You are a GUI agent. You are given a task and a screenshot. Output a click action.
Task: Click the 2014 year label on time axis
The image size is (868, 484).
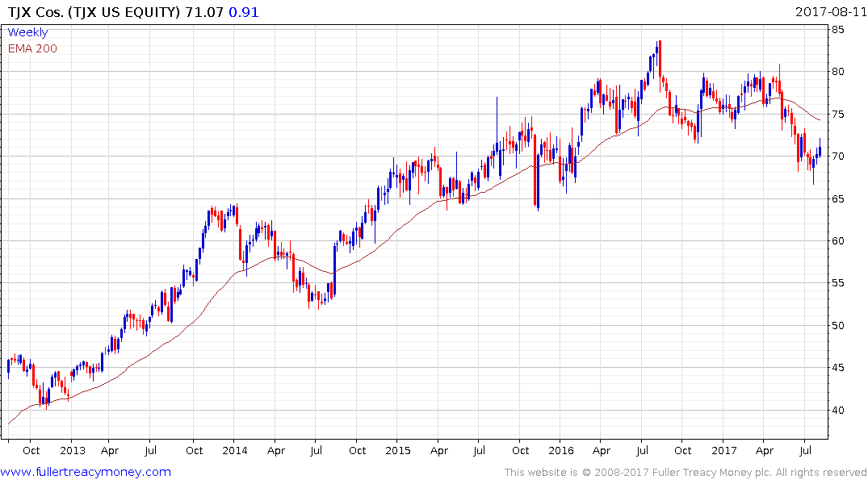pyautogui.click(x=235, y=450)
